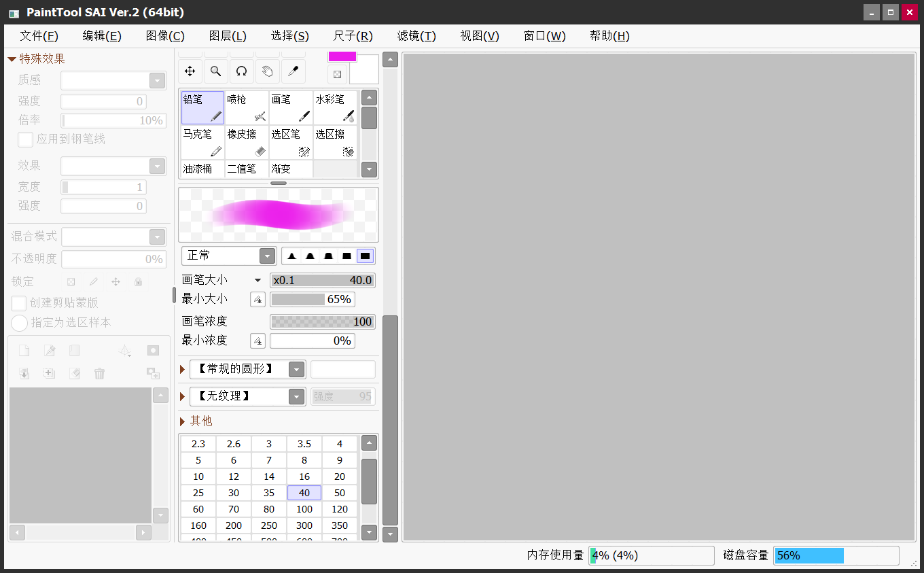
Task: Pick the Eyedropper color tool
Action: (293, 71)
